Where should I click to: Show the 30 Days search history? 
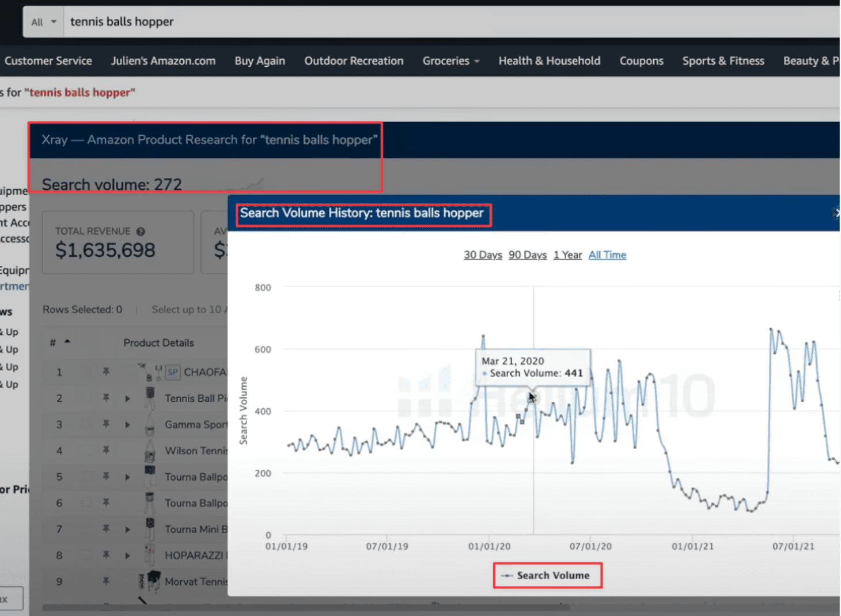point(483,255)
